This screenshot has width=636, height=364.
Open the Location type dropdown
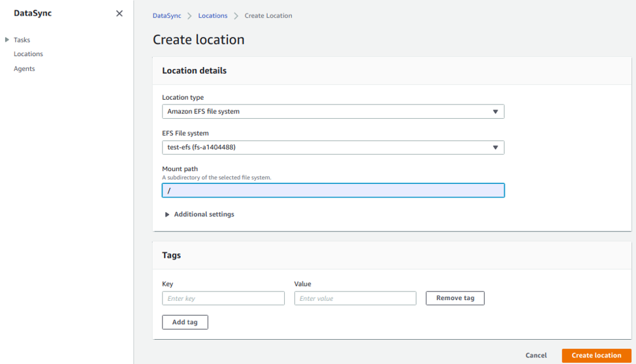pyautogui.click(x=332, y=112)
